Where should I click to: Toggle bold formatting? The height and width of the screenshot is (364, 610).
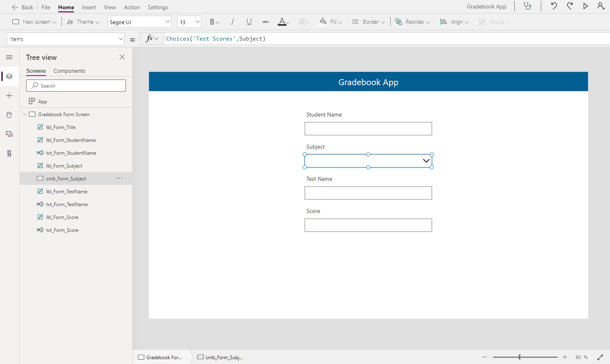(213, 22)
